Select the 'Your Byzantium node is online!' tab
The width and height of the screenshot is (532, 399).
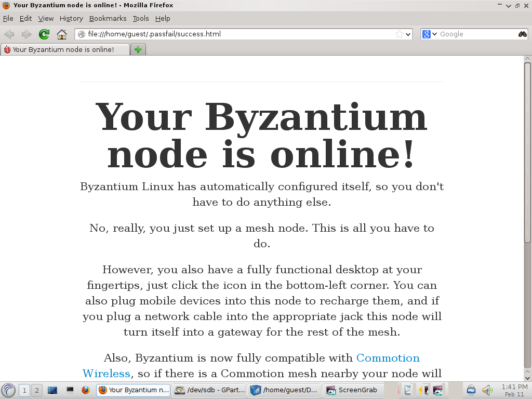coord(65,49)
